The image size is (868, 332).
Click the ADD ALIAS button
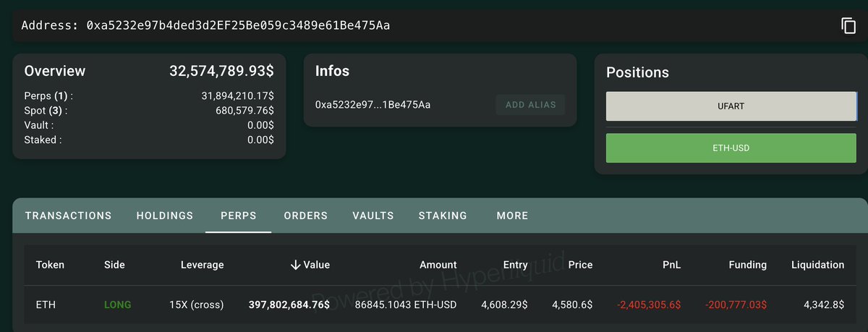point(530,104)
